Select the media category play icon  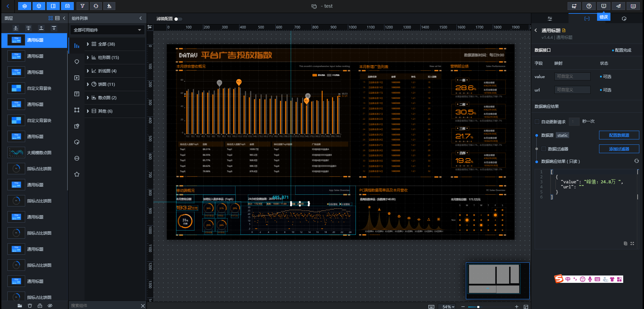tap(77, 78)
